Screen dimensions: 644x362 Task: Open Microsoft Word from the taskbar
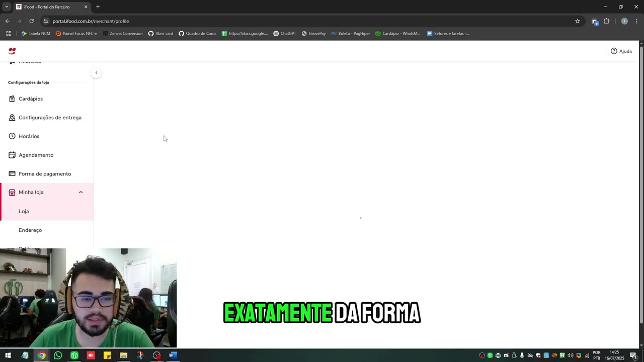pos(173,355)
